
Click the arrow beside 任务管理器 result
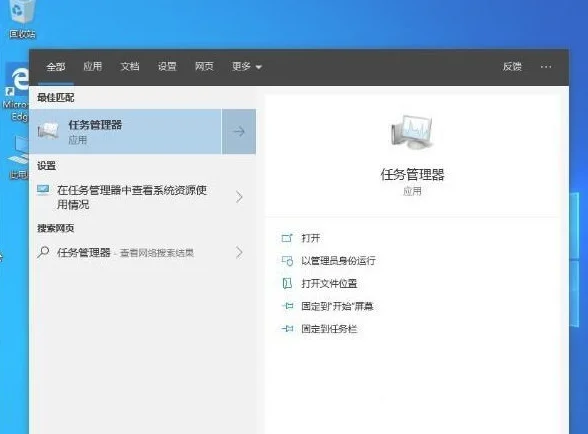pyautogui.click(x=239, y=132)
